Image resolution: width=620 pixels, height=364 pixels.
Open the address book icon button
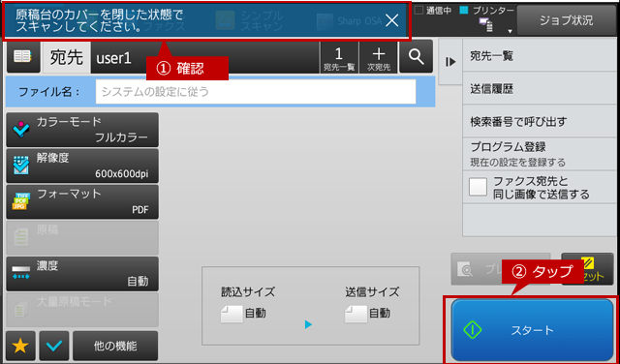click(23, 57)
